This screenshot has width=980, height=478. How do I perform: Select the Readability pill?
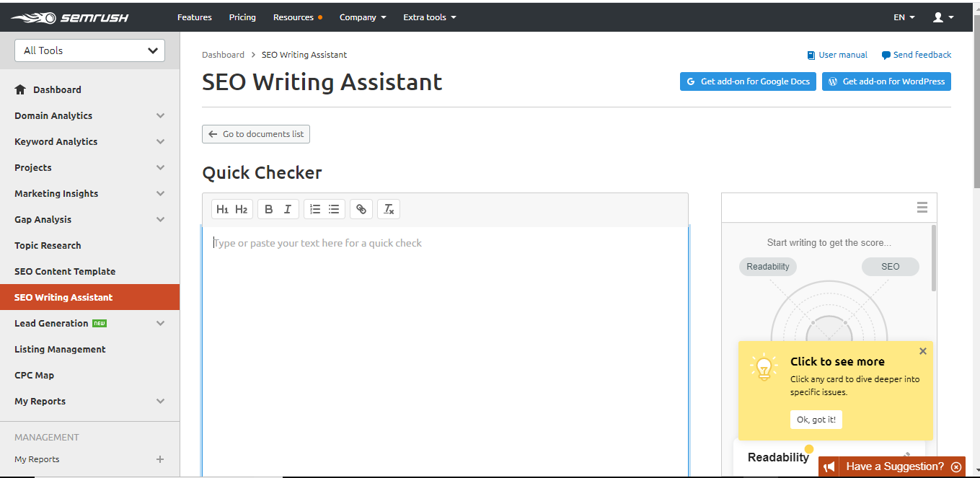click(x=768, y=267)
